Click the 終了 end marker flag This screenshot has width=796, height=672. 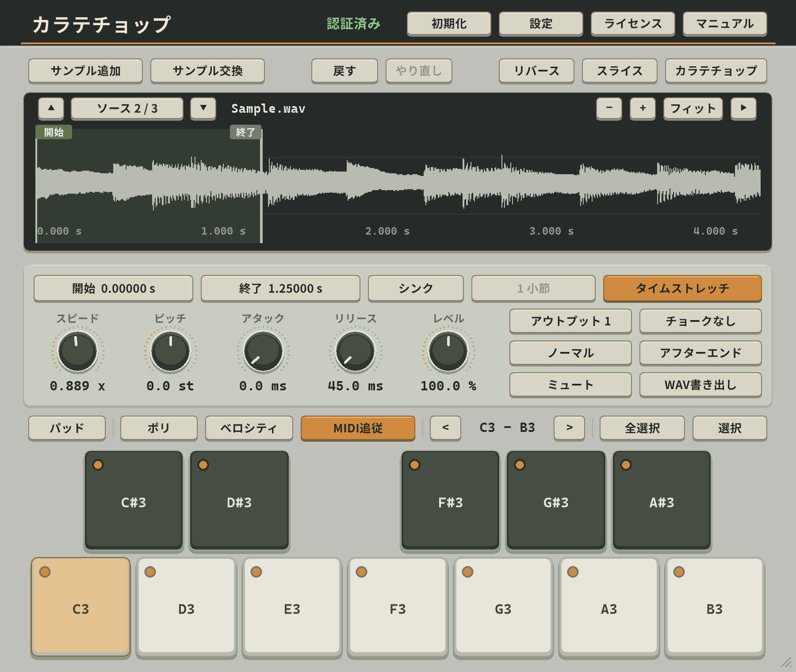point(245,132)
